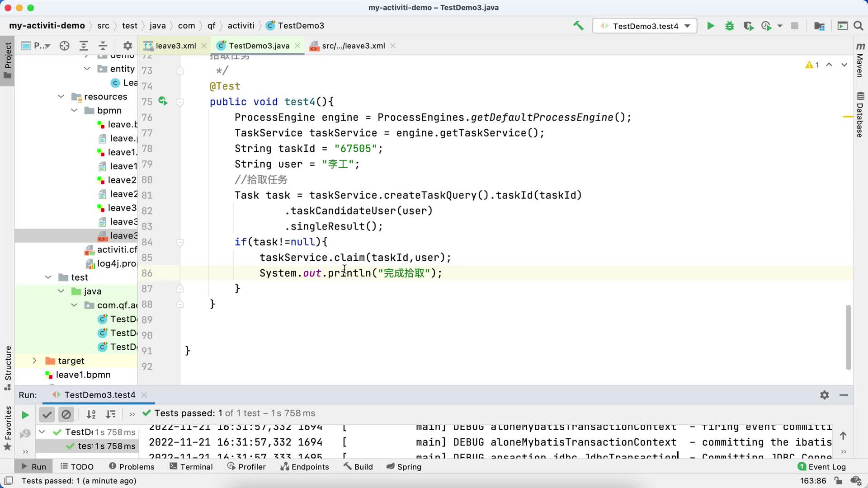868x488 pixels.
Task: Open the Endpoints tool window button
Action: (305, 467)
